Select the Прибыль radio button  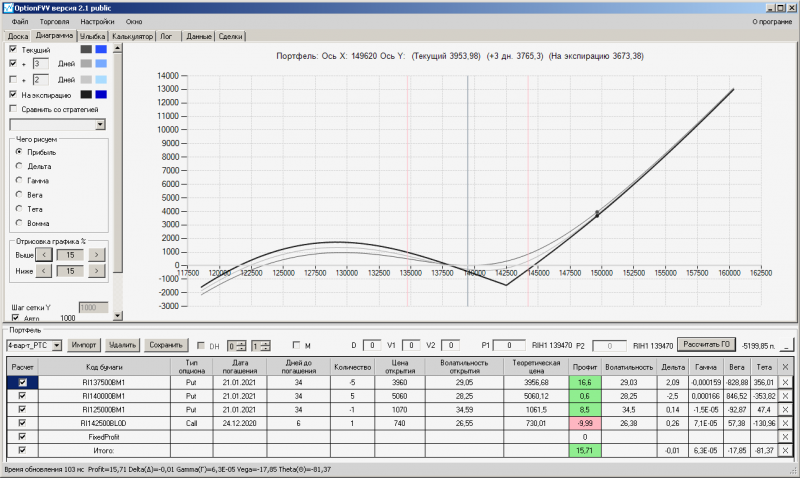click(19, 152)
